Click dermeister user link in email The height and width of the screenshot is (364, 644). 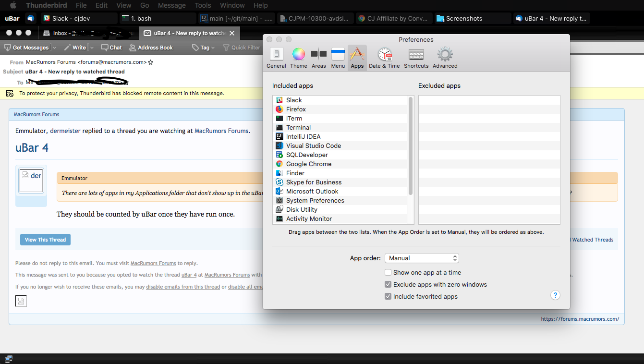[x=65, y=131]
